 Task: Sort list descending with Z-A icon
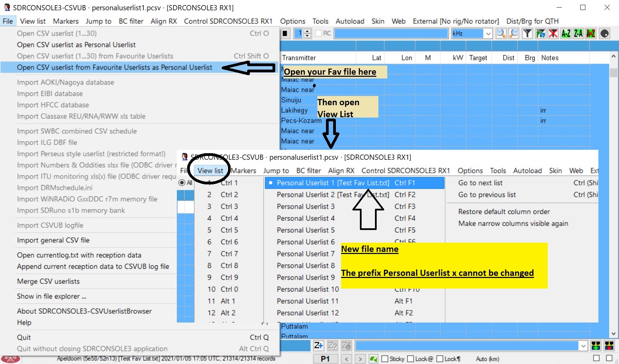[578, 33]
